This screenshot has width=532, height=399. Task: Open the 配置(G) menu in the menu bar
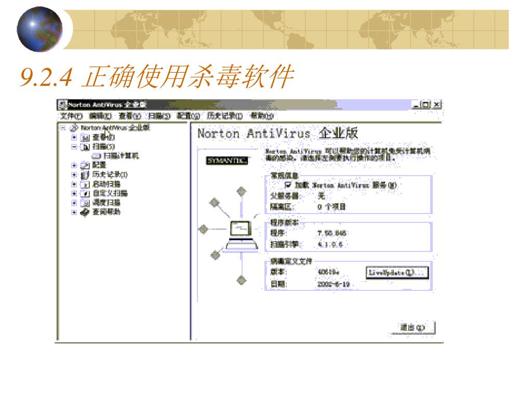(188, 116)
